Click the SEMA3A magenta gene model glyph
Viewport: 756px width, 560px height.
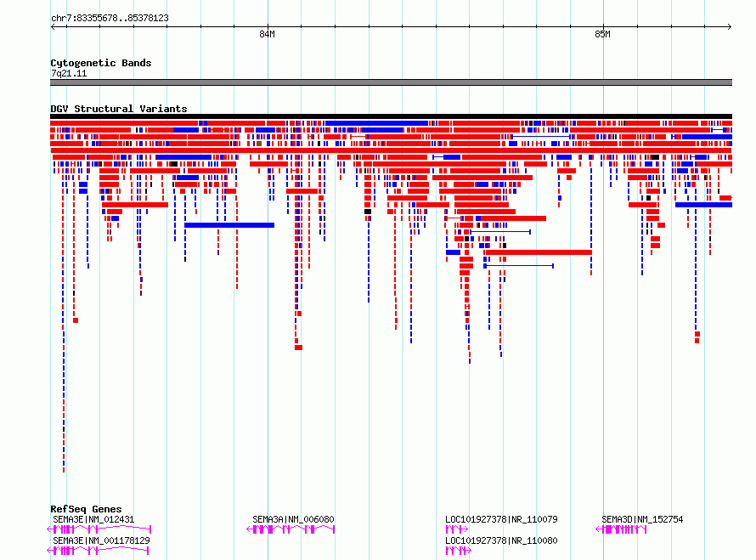(x=291, y=529)
